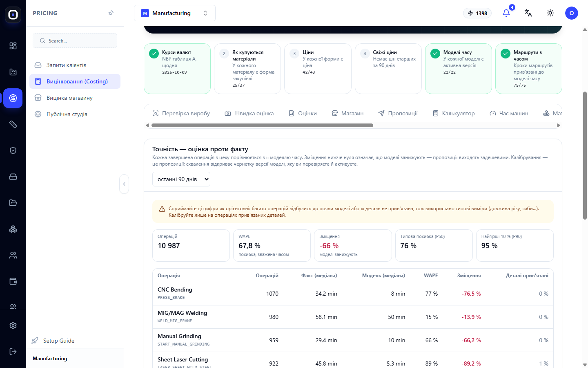Image resolution: width=588 pixels, height=368 pixels.
Task: Click the 'MIG/MAG Welding' operation name
Action: coord(182,313)
